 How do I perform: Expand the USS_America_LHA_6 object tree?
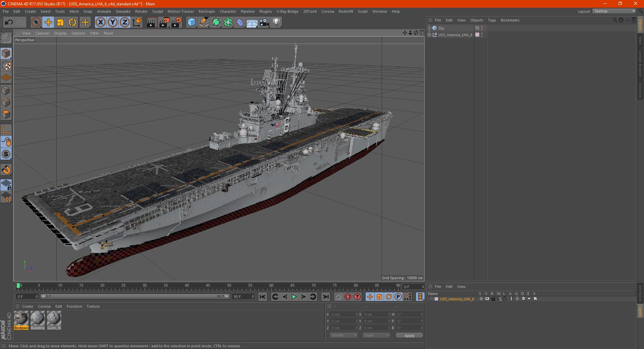429,35
